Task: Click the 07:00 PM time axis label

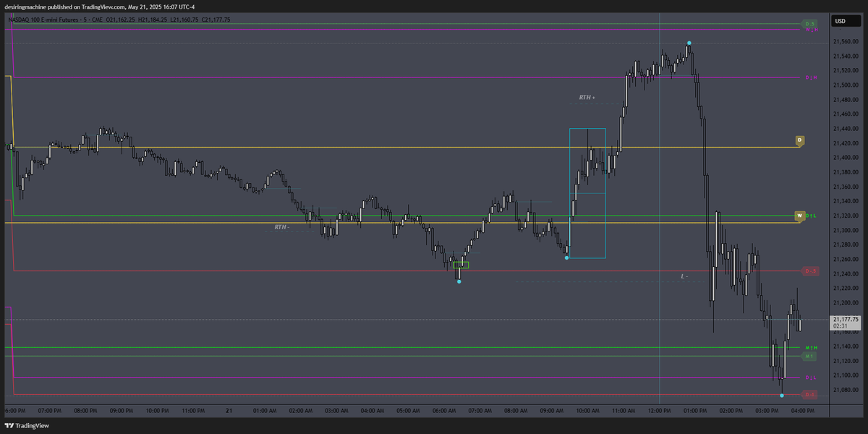Action: point(48,411)
